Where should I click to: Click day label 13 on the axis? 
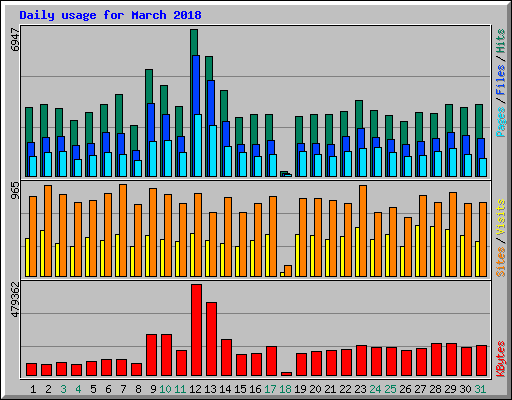point(210,389)
